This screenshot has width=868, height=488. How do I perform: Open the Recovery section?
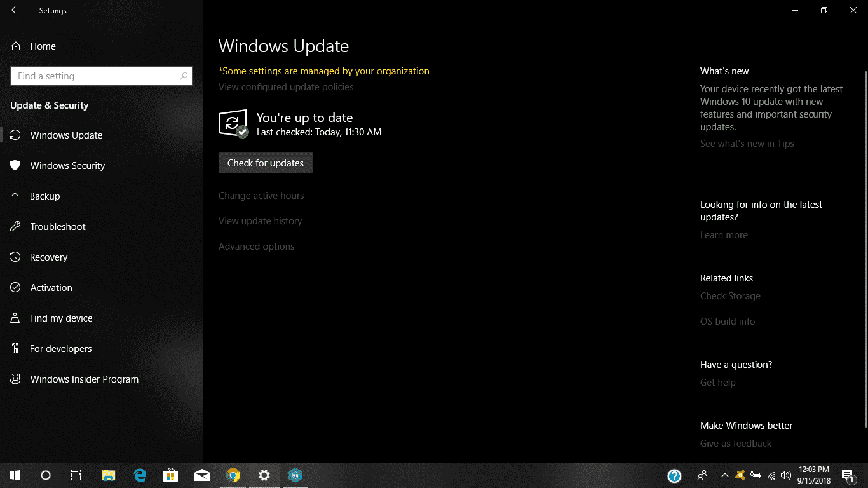point(102,257)
